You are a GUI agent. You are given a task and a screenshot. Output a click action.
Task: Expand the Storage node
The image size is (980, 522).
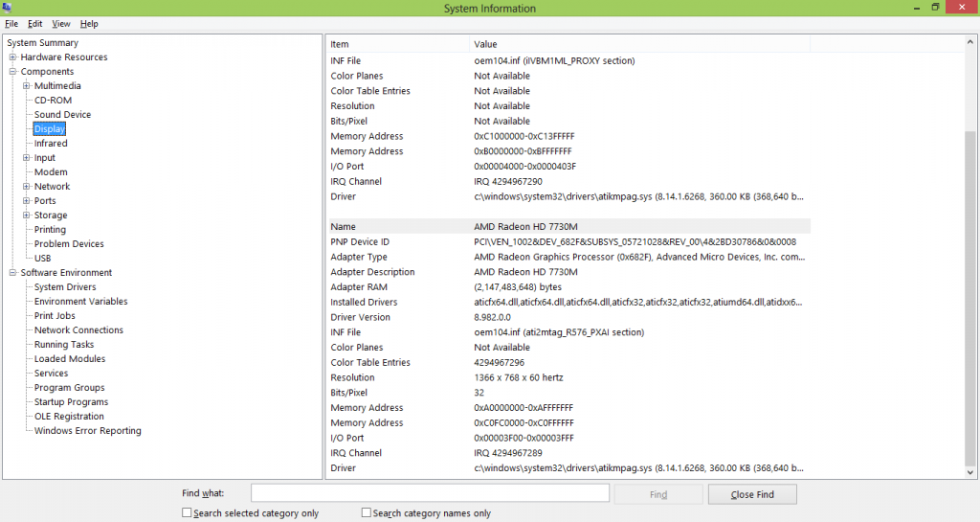click(x=26, y=216)
